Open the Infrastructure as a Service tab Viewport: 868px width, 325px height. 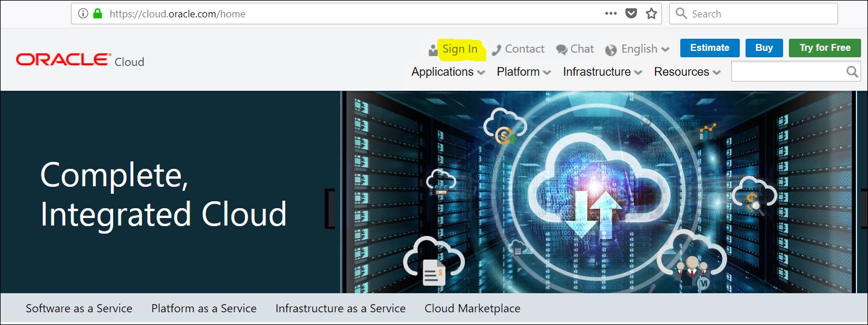pyautogui.click(x=340, y=308)
